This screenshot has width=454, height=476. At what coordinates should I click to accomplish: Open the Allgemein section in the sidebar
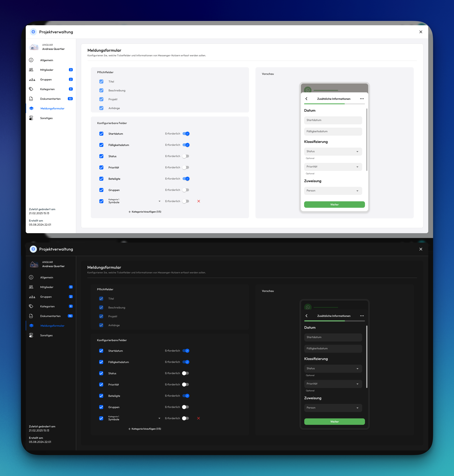pyautogui.click(x=31, y=60)
